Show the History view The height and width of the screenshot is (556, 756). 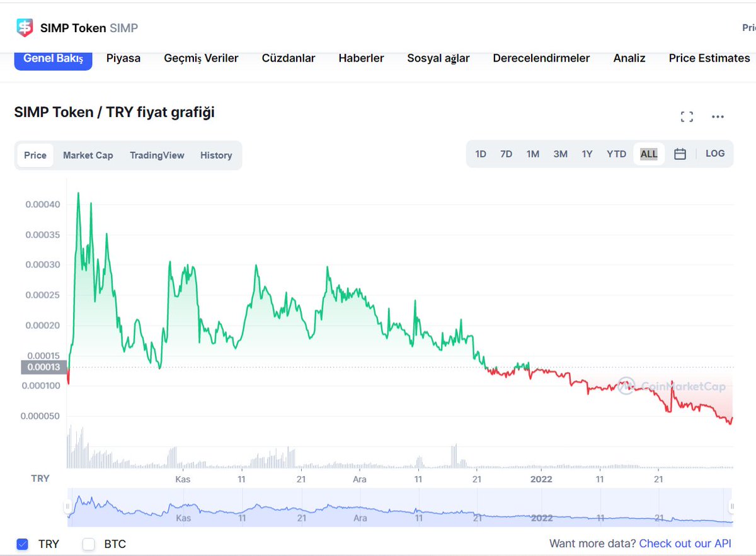[x=216, y=155]
